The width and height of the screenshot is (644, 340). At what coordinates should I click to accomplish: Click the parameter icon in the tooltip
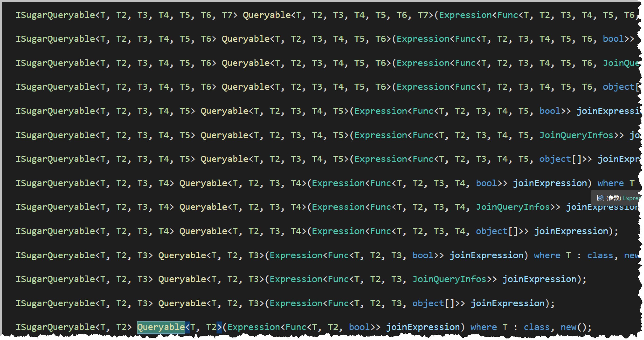(600, 198)
